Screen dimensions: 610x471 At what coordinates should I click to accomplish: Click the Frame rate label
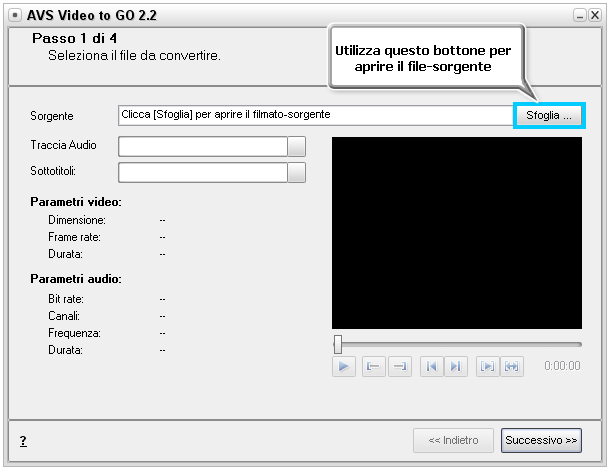click(x=74, y=237)
